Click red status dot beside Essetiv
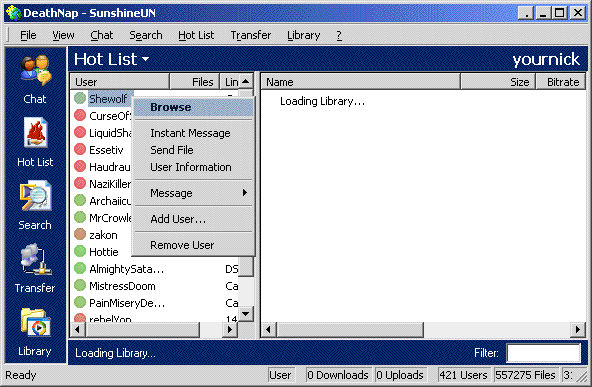Viewport: 592px width, 387px height. tap(80, 150)
